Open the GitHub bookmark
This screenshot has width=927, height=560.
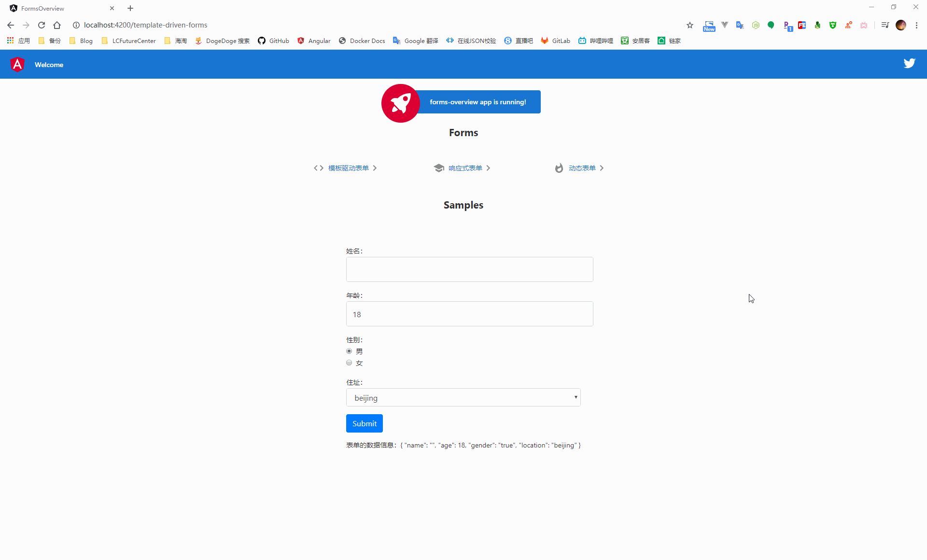tap(273, 41)
